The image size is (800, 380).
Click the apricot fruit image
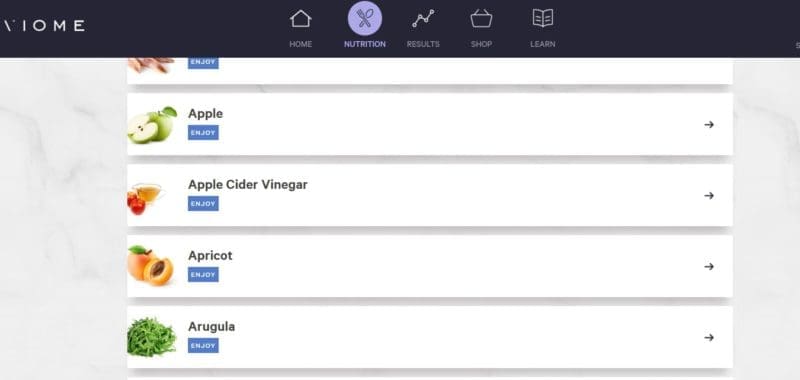pos(151,265)
